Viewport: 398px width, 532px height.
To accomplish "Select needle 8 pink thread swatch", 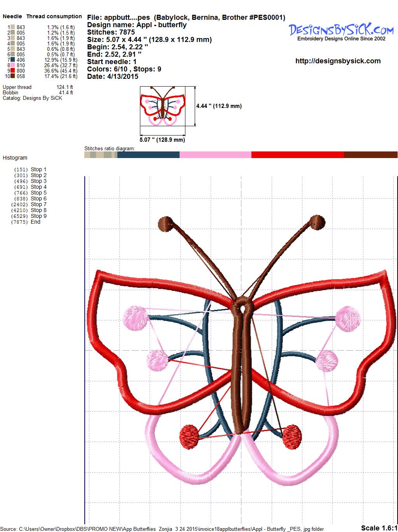I will click(x=13, y=66).
